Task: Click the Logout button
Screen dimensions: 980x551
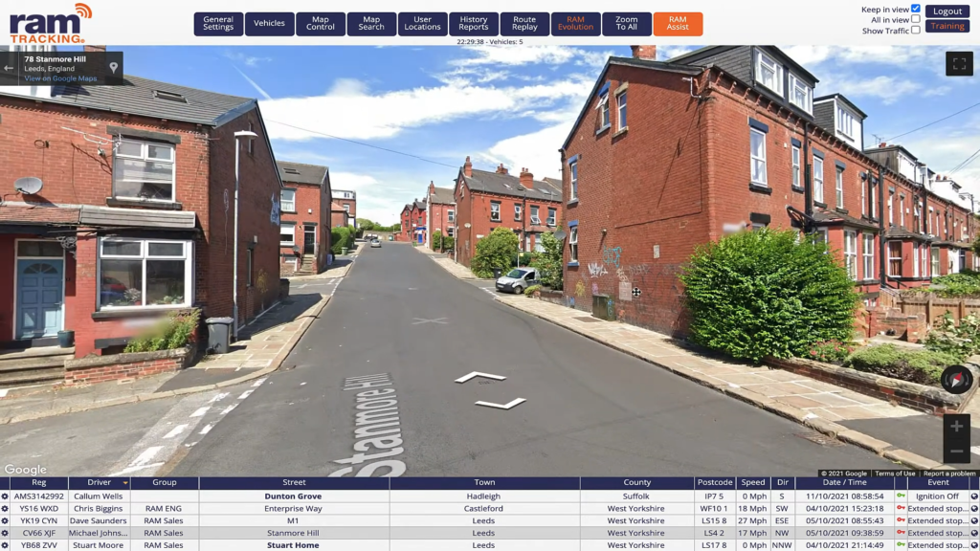Action: click(x=947, y=11)
